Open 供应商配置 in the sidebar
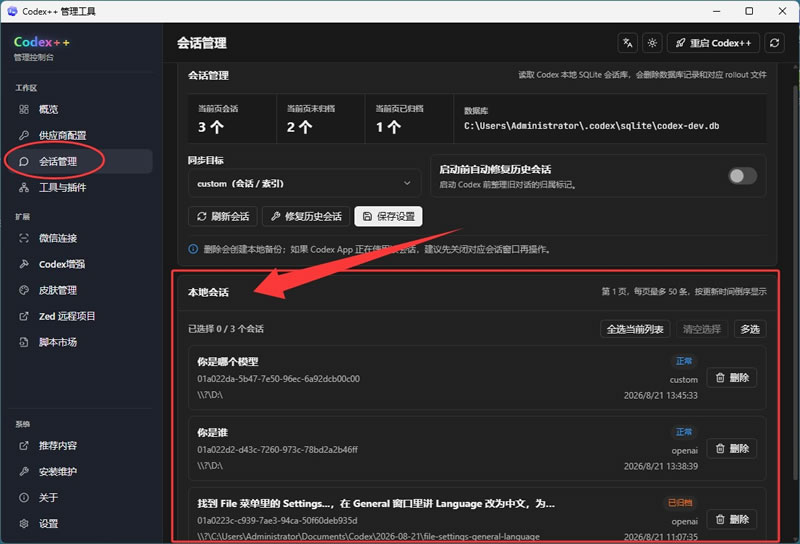 tap(80, 135)
